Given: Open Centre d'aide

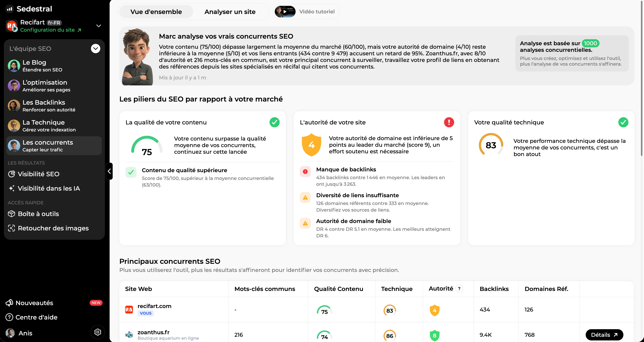Looking at the screenshot, I should point(31,317).
